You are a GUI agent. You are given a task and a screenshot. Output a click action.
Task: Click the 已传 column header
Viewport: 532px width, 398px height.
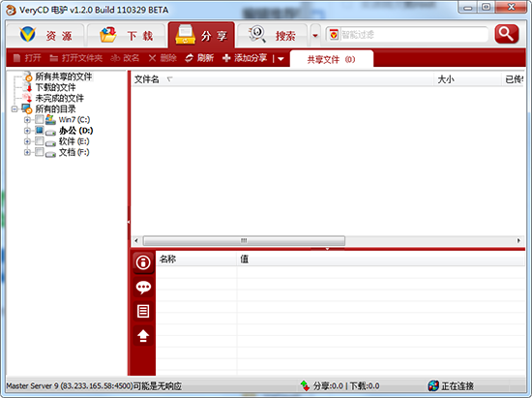[514, 79]
